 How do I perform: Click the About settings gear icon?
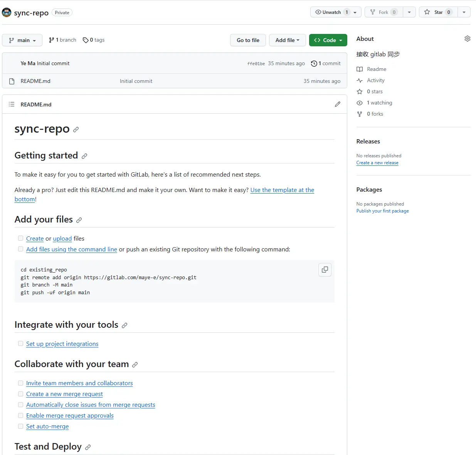(x=467, y=39)
